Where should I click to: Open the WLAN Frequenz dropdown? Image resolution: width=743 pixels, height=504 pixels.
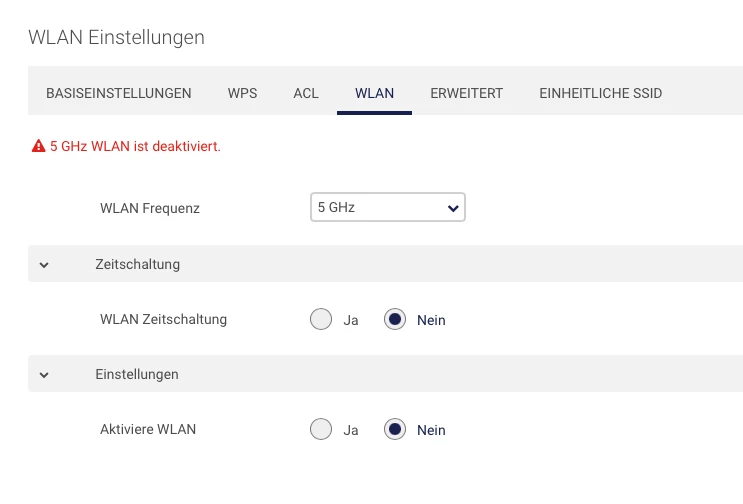click(387, 208)
